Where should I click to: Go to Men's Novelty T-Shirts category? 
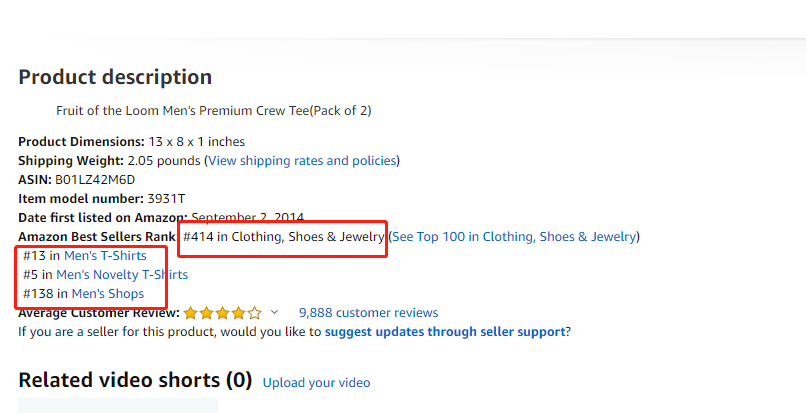122,275
